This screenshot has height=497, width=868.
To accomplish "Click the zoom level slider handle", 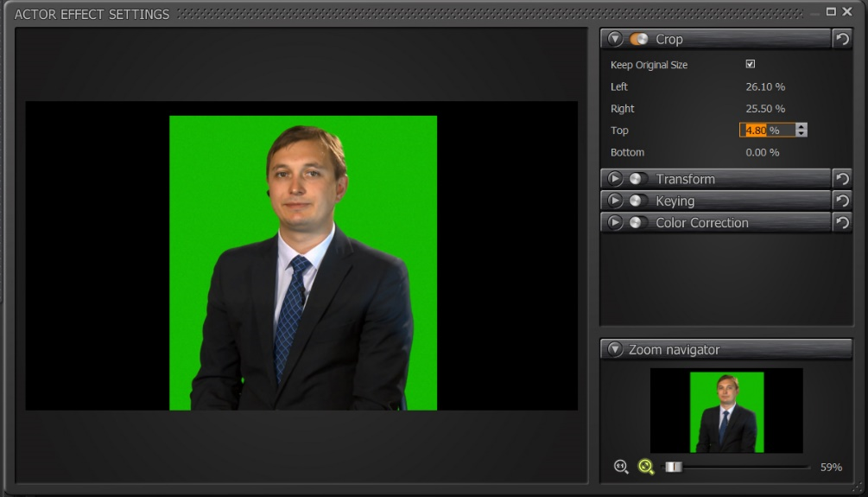I will (x=673, y=467).
